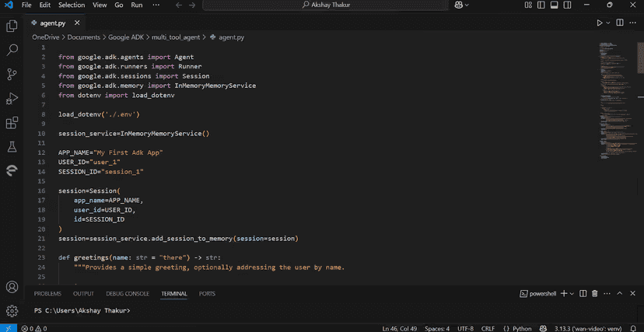Viewport: 644px width, 332px height.
Task: Click OneDrive in the breadcrumbs
Action: tap(46, 37)
